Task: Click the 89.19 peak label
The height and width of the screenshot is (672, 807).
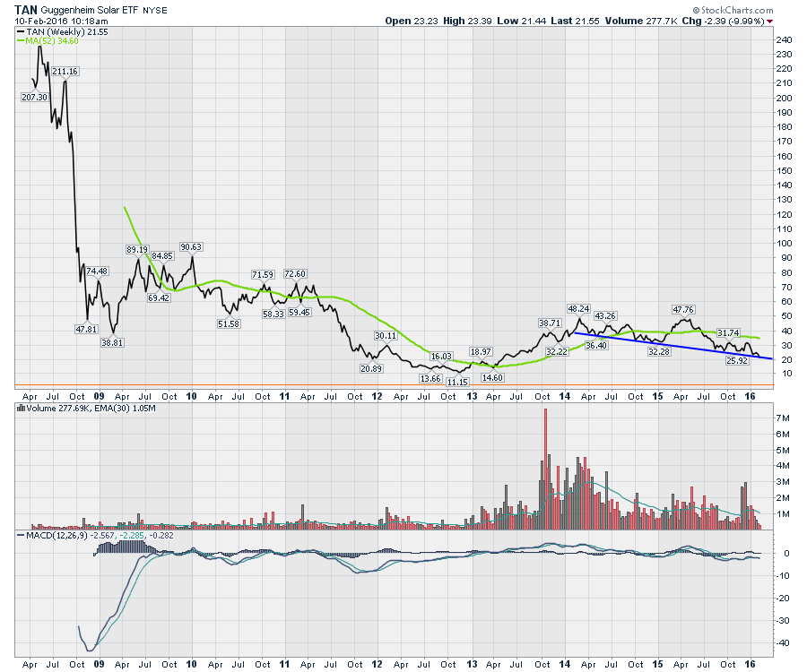Action: click(137, 250)
